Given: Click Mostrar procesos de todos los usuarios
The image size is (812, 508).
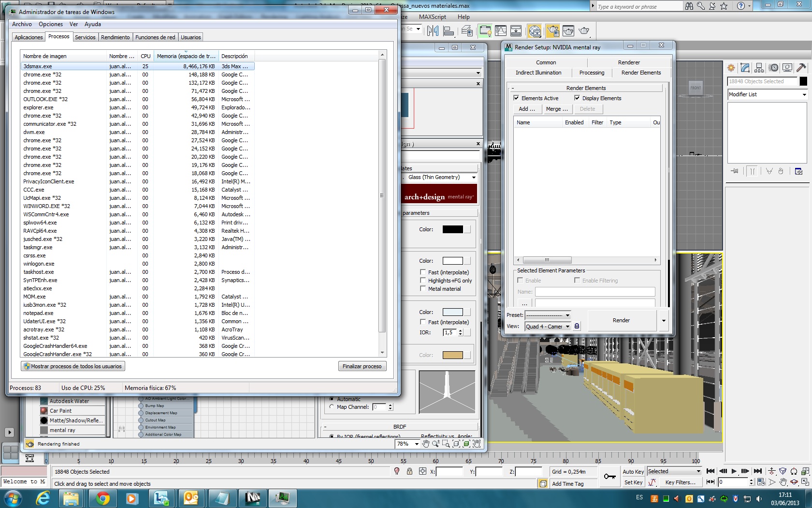Looking at the screenshot, I should [73, 366].
